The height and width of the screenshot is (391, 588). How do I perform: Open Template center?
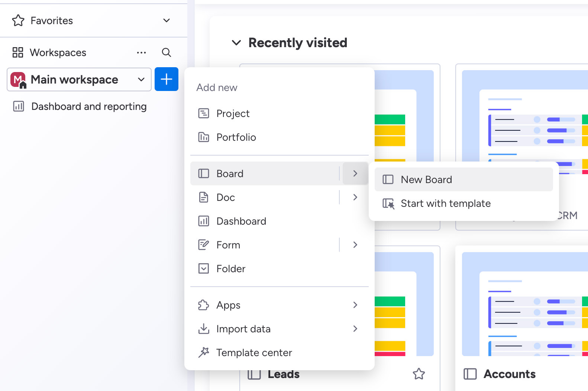tap(279, 352)
